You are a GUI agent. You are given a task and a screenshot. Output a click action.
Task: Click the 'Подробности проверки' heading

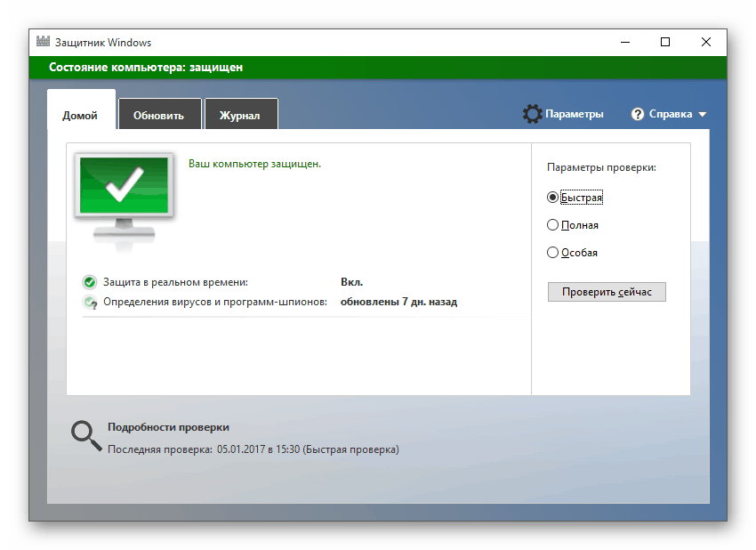point(168,427)
